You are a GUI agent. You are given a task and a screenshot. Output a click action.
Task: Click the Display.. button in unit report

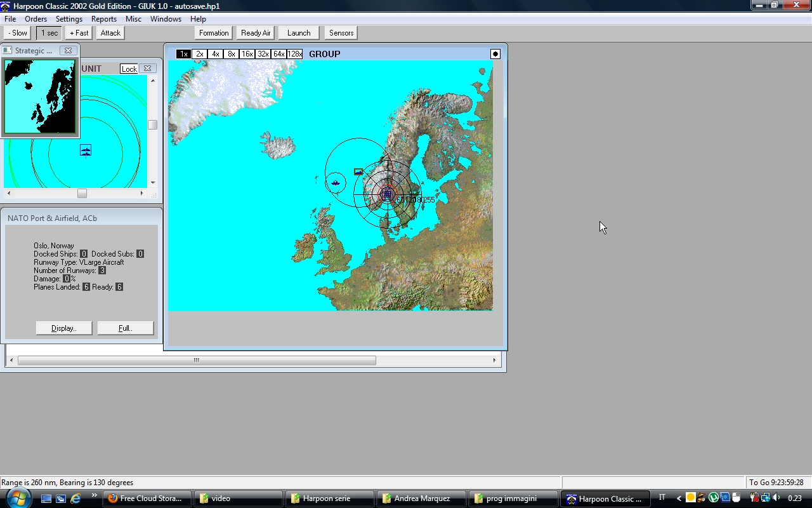(x=64, y=328)
